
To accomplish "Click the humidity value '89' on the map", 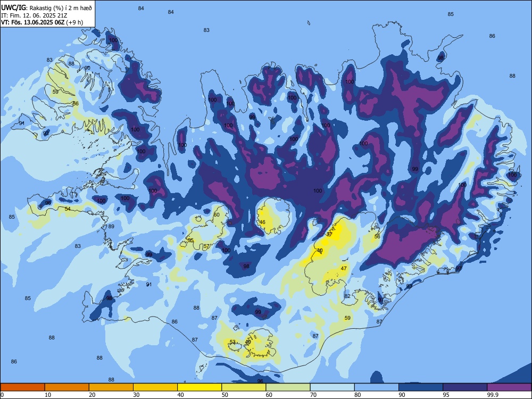I will [x=111, y=226].
